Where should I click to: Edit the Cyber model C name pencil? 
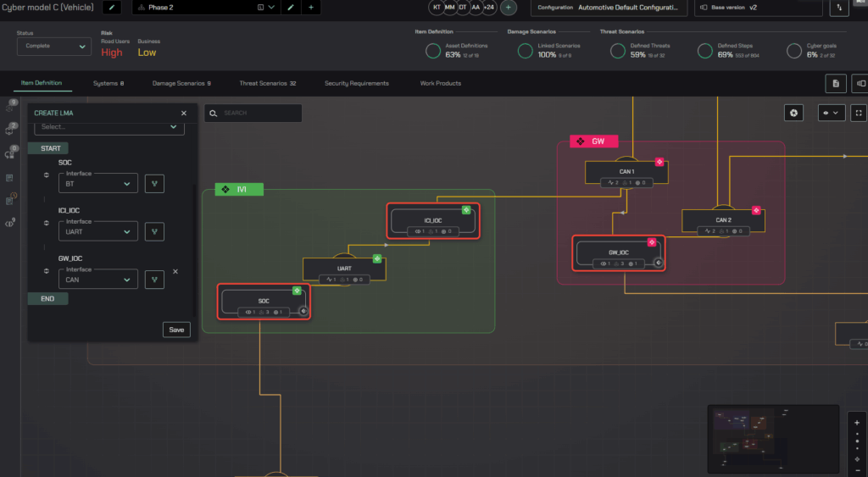pyautogui.click(x=112, y=7)
